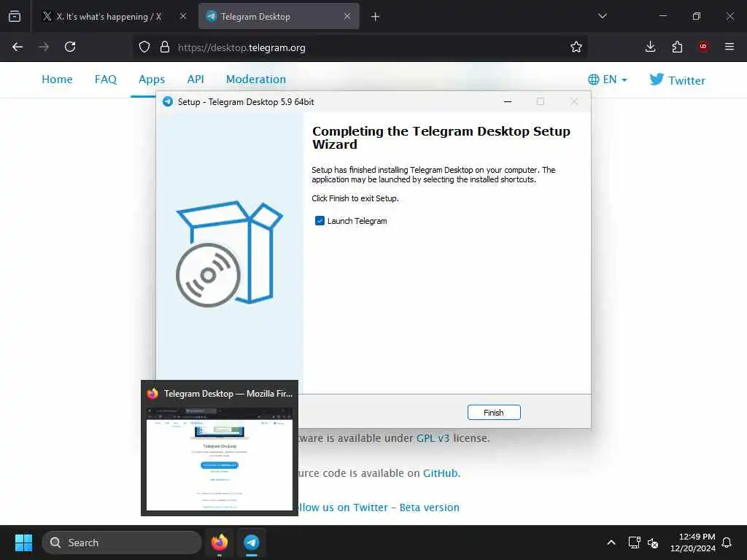Open the API navigation link
The image size is (747, 560).
196,79
